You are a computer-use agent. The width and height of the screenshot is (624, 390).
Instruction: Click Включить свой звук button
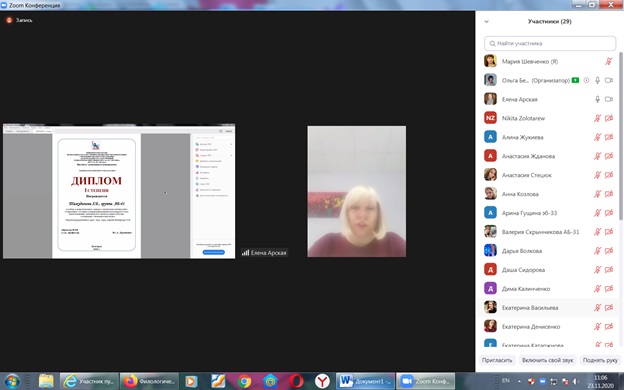pyautogui.click(x=548, y=360)
